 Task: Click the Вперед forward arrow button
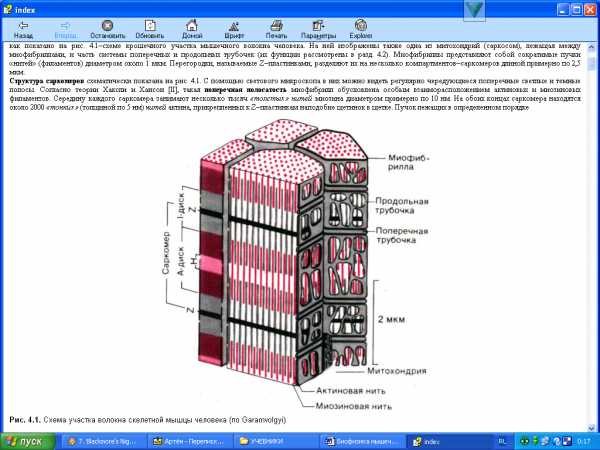[65, 30]
